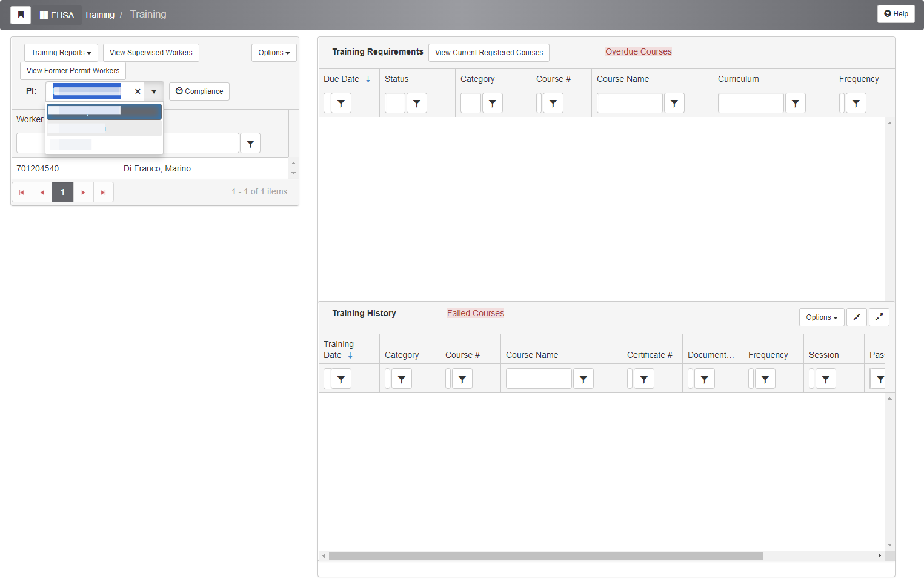Screen dimensions: 924x582
Task: Filter the history Category column
Action: pos(402,379)
